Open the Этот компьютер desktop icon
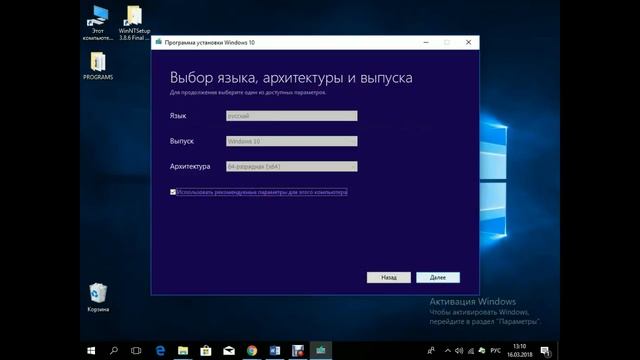 coord(98,22)
